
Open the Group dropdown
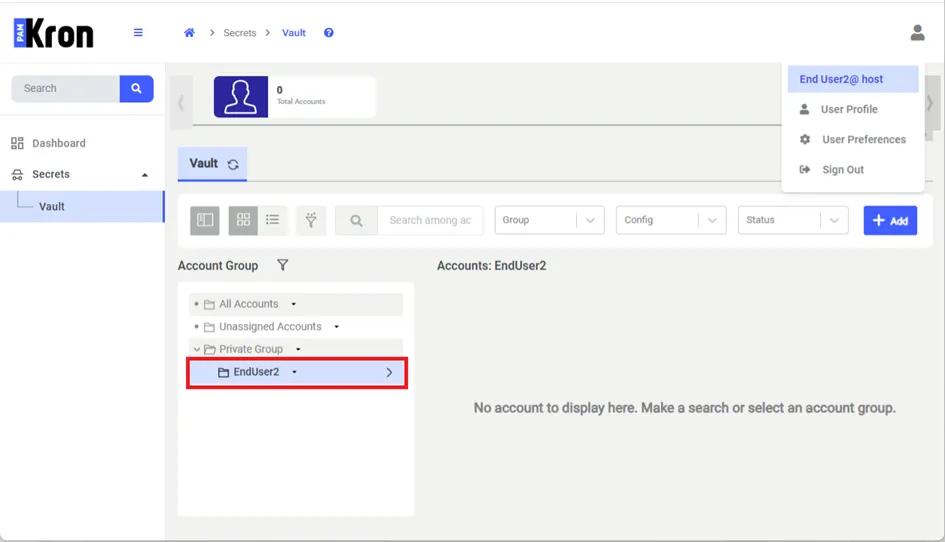549,220
